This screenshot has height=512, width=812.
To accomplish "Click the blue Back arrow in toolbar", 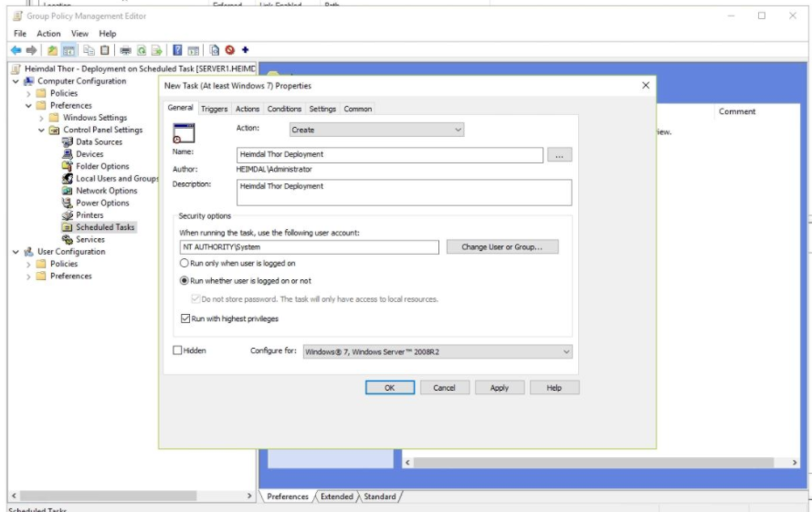I will tap(16, 50).
